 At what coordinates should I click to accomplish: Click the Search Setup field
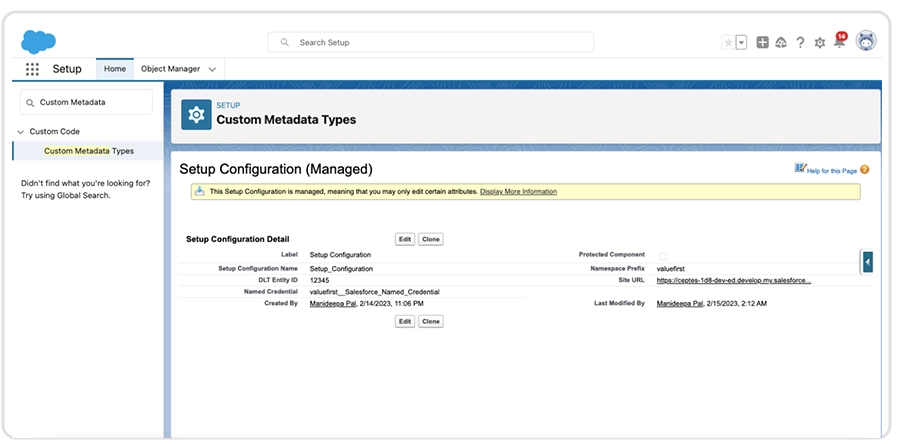tap(430, 43)
